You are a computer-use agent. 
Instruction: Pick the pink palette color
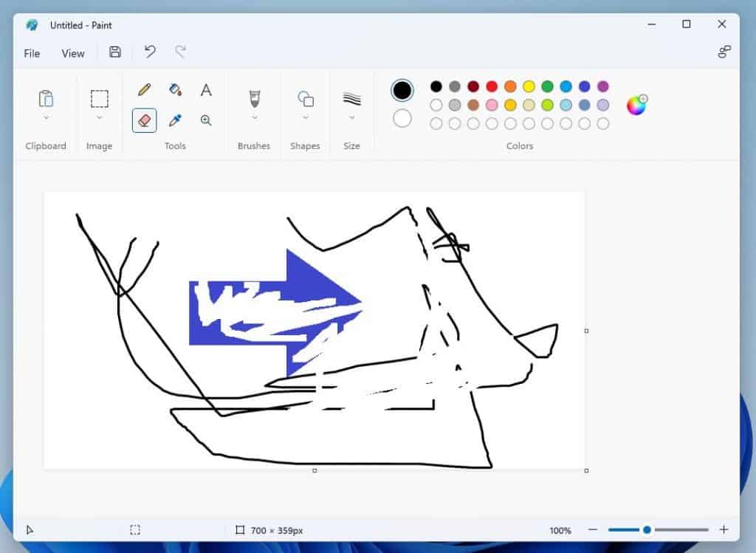click(x=492, y=105)
